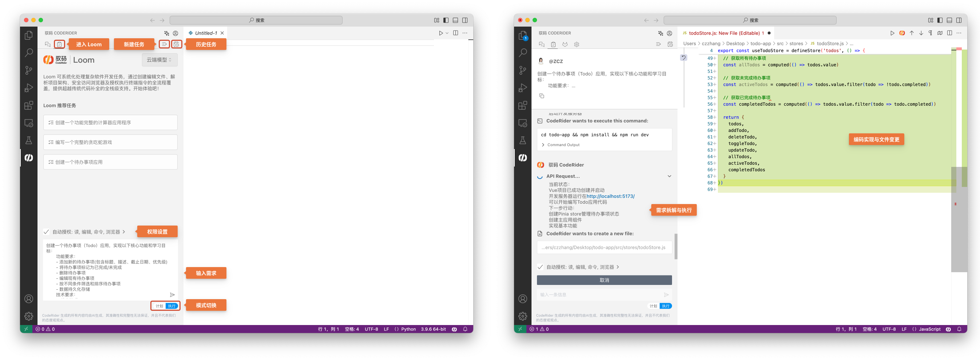This screenshot has height=360, width=980.
Task: Open Explorer in the left window's activity bar
Action: click(x=28, y=35)
